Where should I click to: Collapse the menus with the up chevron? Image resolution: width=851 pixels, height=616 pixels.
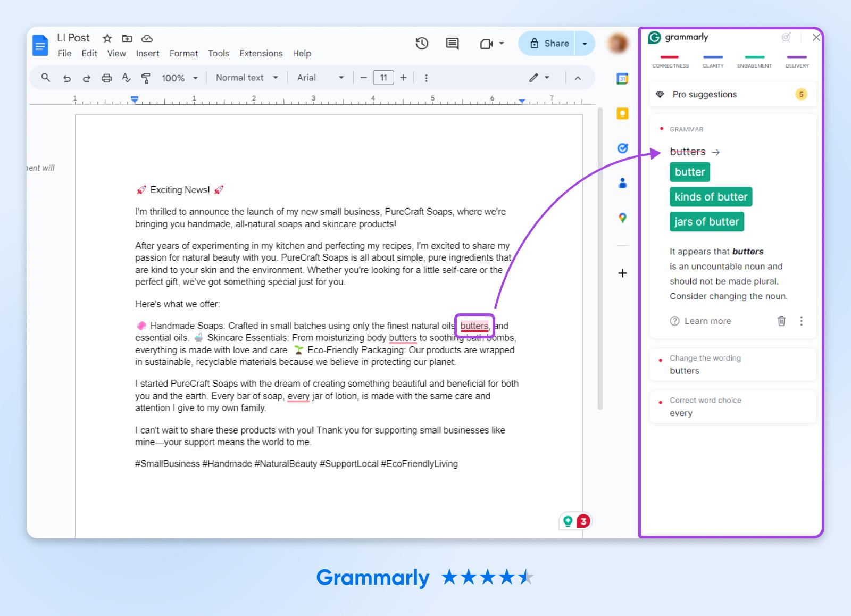578,78
